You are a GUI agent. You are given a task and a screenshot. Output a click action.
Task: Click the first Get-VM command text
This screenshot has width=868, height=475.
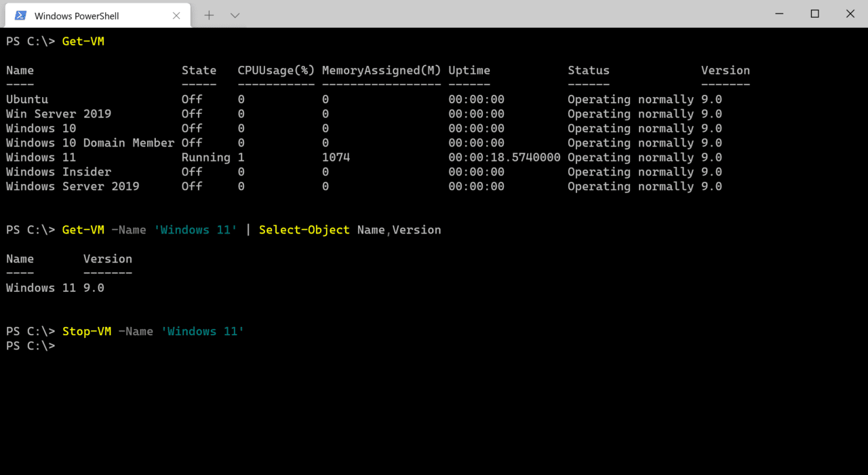tap(83, 41)
